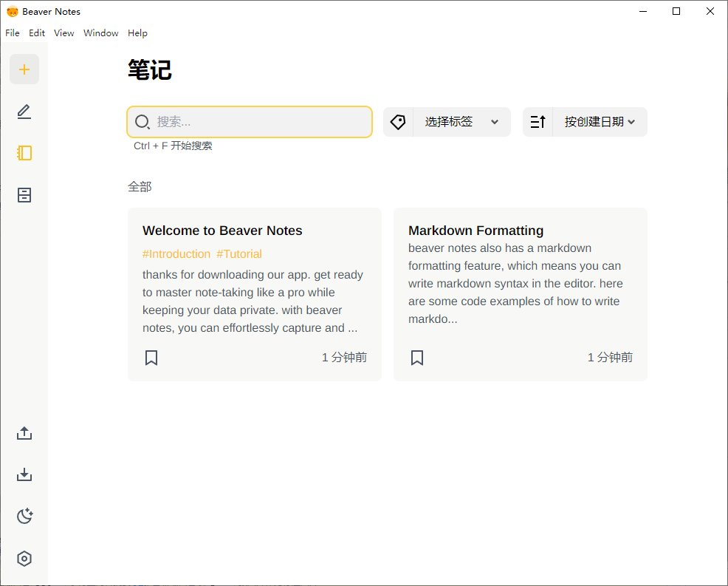728x586 pixels.
Task: Click the Ctrl + F 开始搜索 hint
Action: [173, 146]
